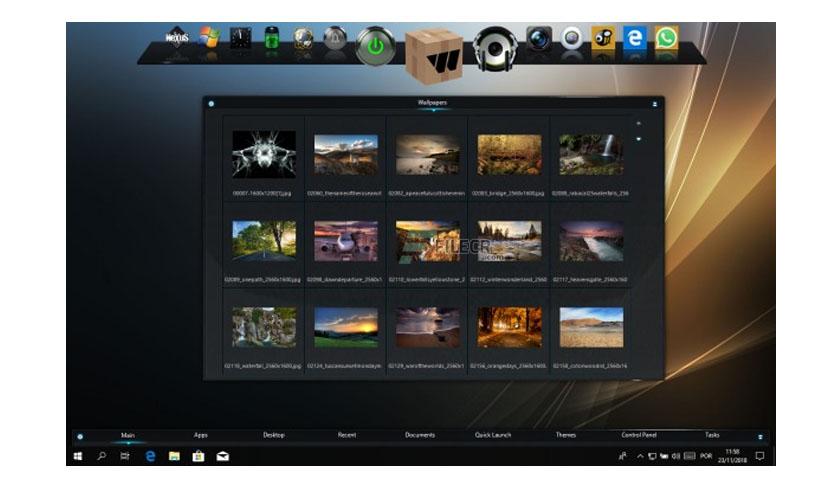Show hidden system tray icons

[x=640, y=456]
